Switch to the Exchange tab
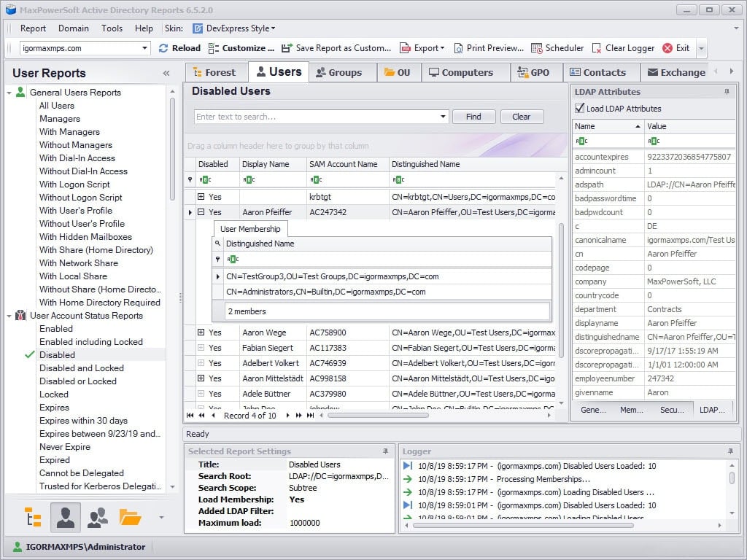 coord(676,72)
